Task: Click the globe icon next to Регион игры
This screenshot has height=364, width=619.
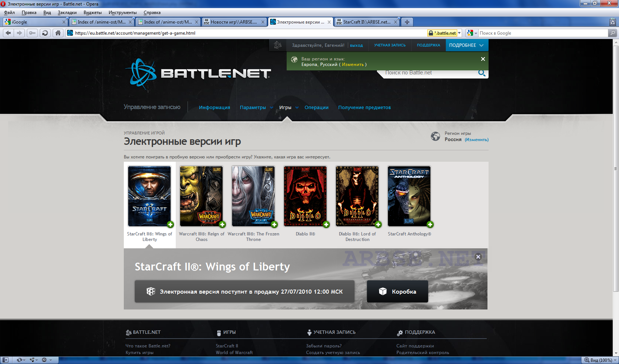Action: pos(436,136)
